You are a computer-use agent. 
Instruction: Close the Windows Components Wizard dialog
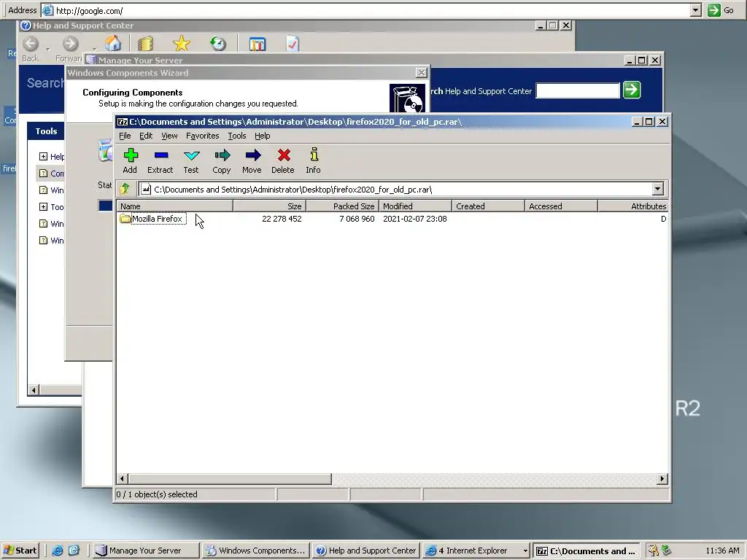click(421, 72)
